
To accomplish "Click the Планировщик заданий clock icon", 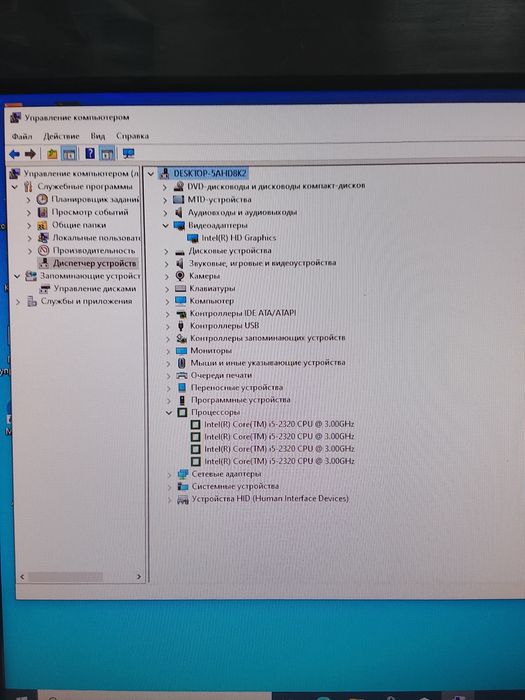I will click(42, 199).
